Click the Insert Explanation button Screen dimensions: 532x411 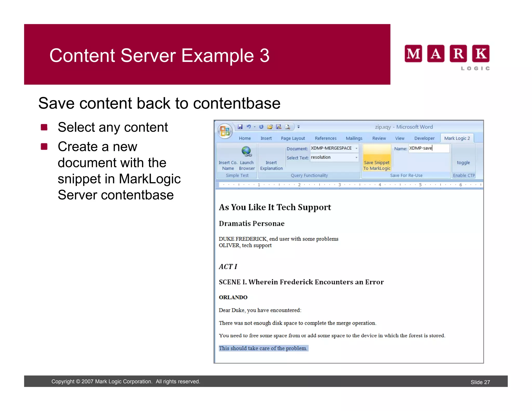click(271, 165)
